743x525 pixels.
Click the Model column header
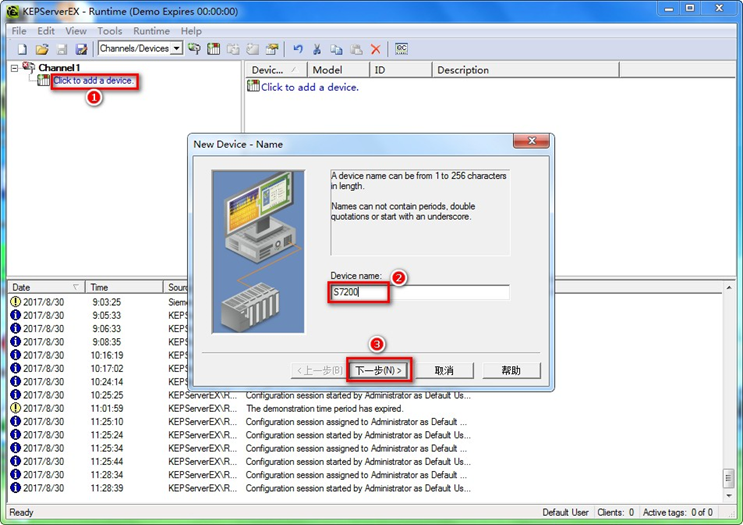pyautogui.click(x=338, y=70)
